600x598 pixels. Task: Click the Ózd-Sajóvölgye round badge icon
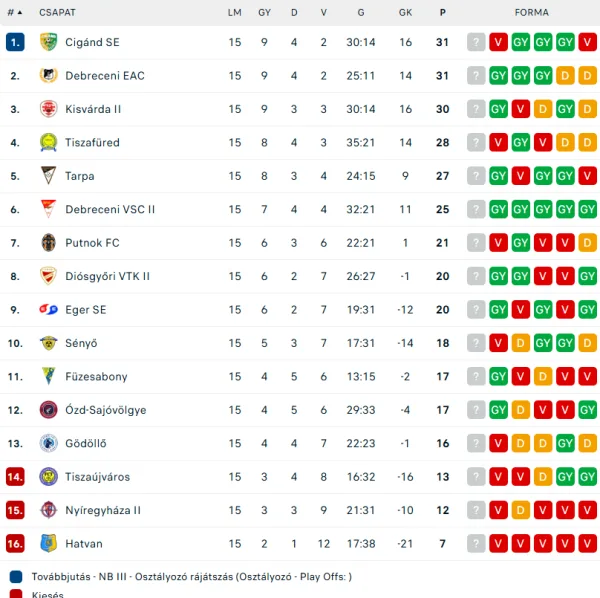tap(48, 410)
